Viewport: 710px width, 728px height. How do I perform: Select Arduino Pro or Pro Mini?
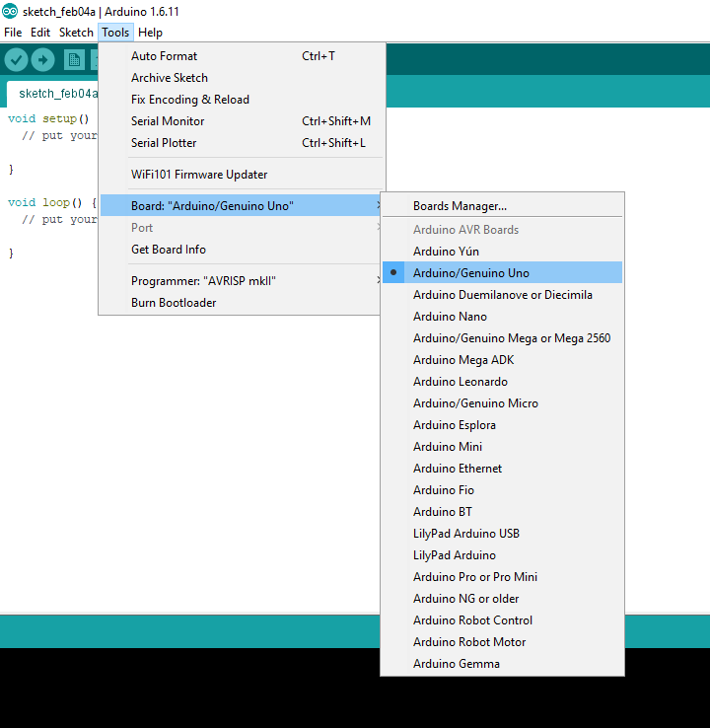tap(502, 577)
